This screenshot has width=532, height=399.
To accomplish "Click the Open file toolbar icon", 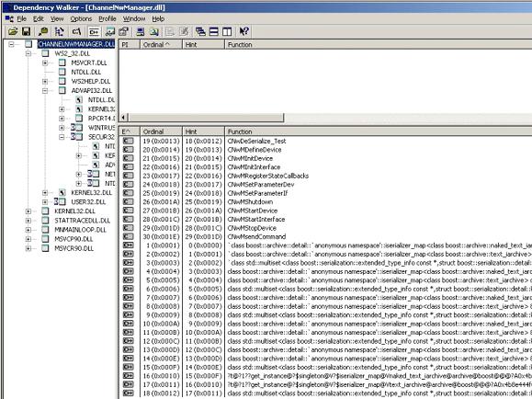I will coord(13,31).
